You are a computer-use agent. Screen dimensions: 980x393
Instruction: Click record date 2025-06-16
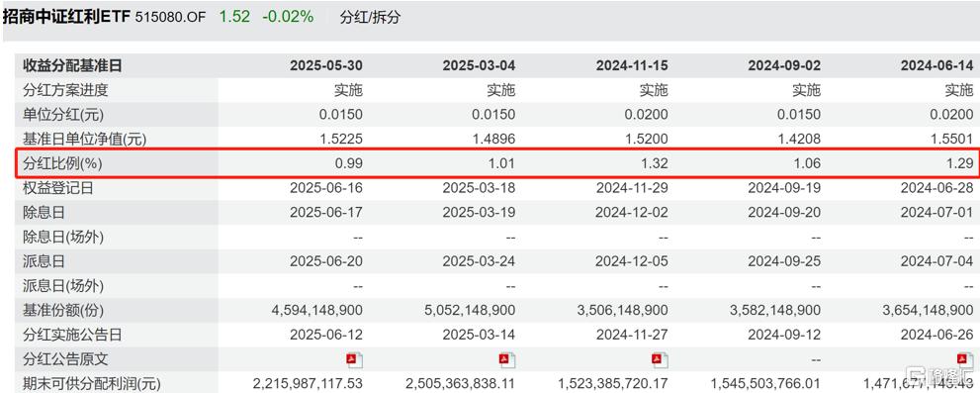pos(325,188)
